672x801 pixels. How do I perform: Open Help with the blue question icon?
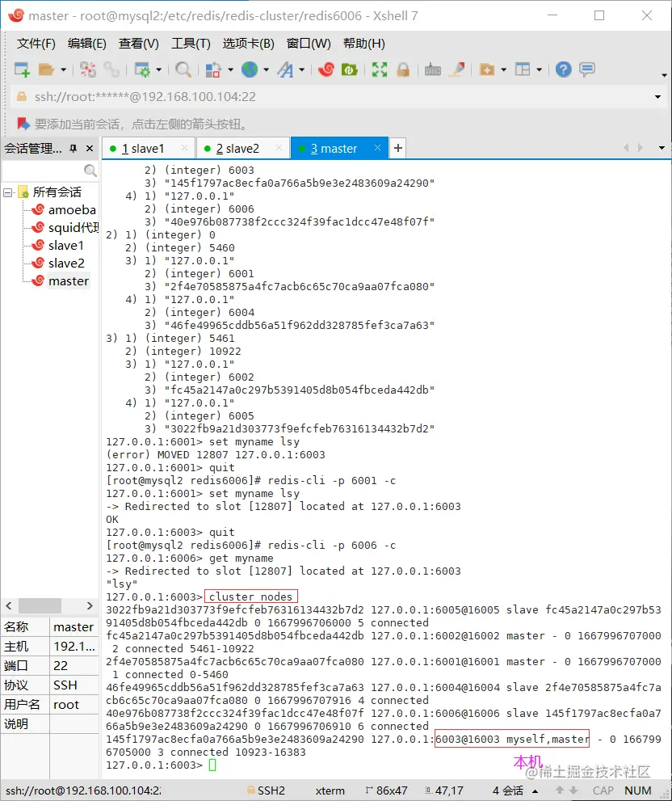point(563,69)
